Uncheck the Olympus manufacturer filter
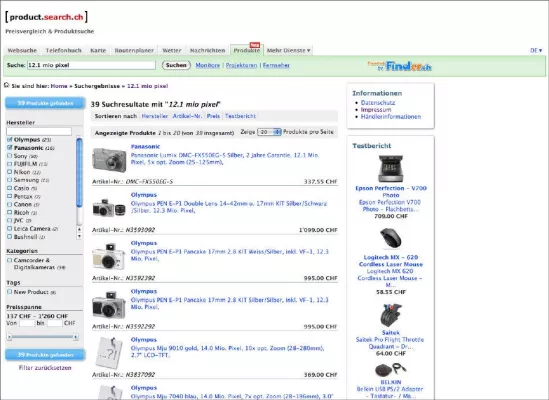The height and width of the screenshot is (400, 549). coord(9,140)
